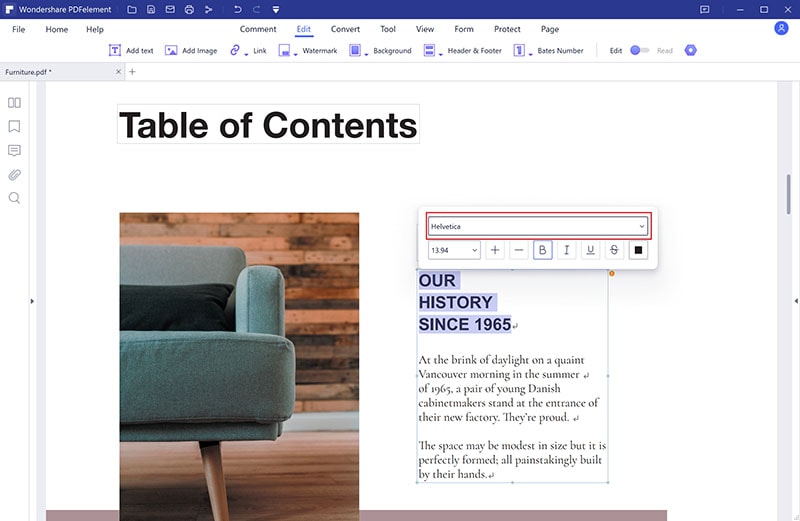The height and width of the screenshot is (521, 800).
Task: Save document using title bar save icon
Action: [x=151, y=9]
